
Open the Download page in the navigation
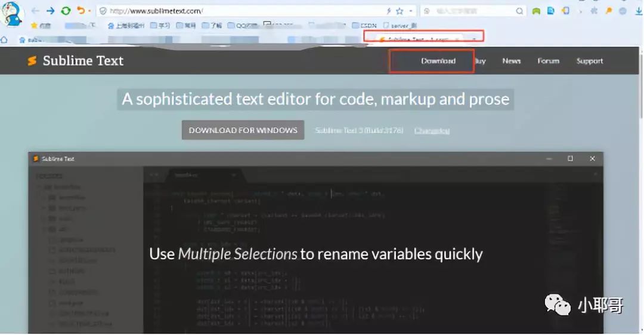tap(438, 61)
